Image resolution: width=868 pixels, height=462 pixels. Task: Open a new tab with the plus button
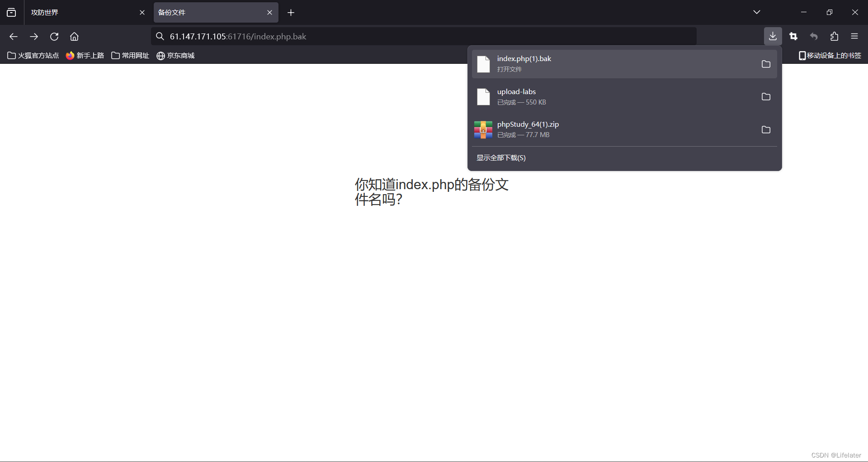[291, 12]
